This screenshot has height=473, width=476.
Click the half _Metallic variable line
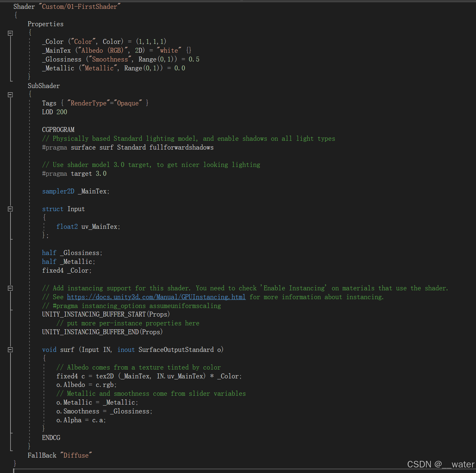(68, 262)
